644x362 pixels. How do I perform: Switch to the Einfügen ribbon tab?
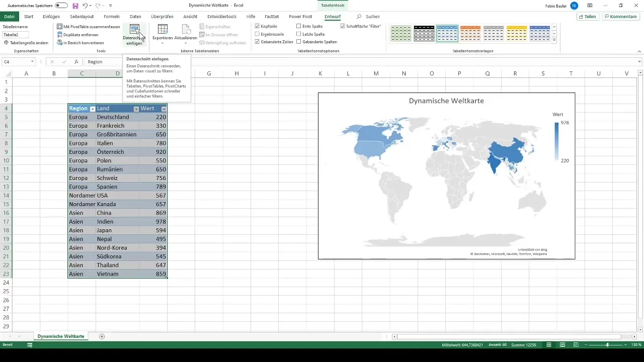coord(51,17)
